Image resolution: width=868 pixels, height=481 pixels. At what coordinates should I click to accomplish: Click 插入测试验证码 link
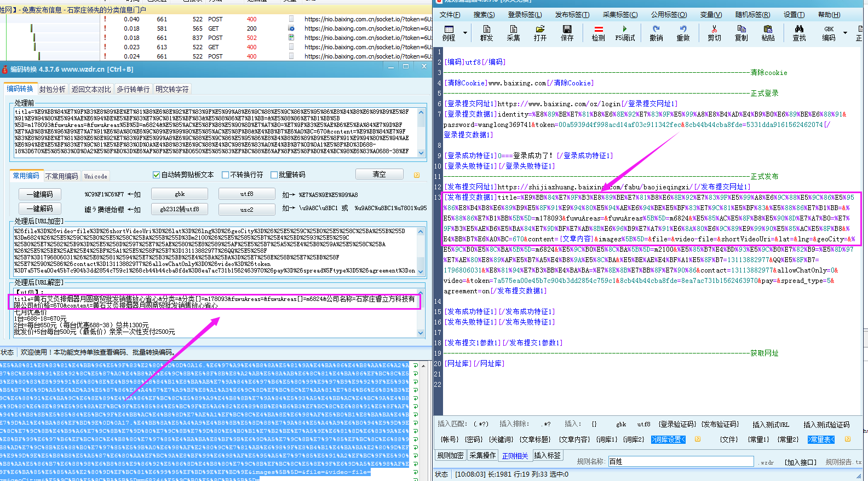pyautogui.click(x=826, y=425)
